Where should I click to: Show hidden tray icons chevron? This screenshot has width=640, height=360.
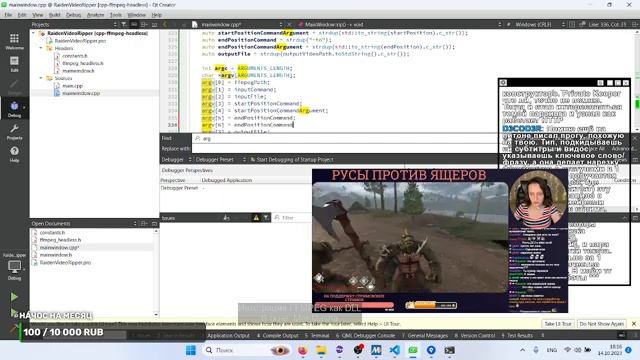[522, 350]
